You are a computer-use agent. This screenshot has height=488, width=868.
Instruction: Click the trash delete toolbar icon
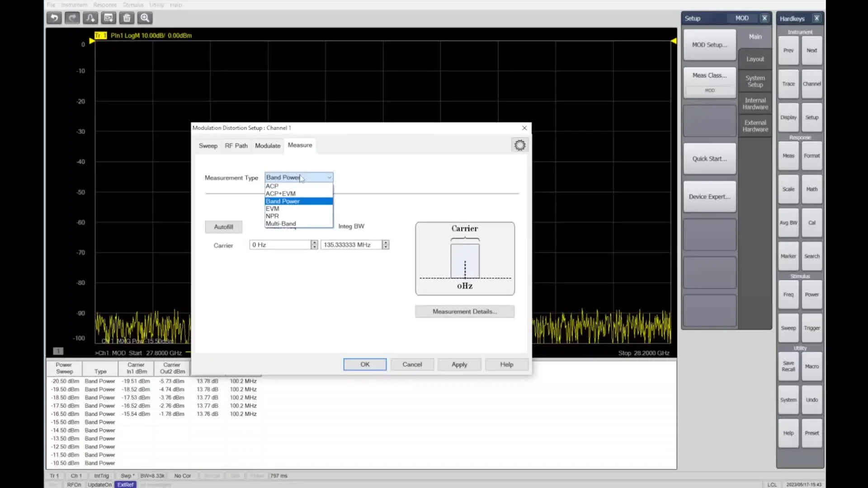pos(127,18)
